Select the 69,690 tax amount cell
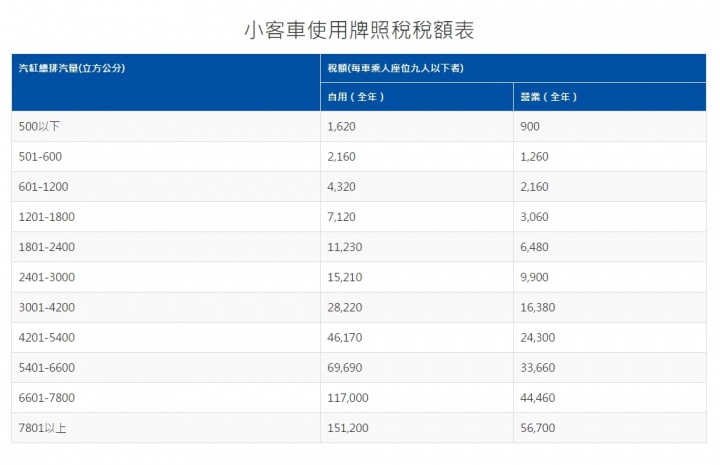Screen dimensions: 720x465 tap(345, 368)
